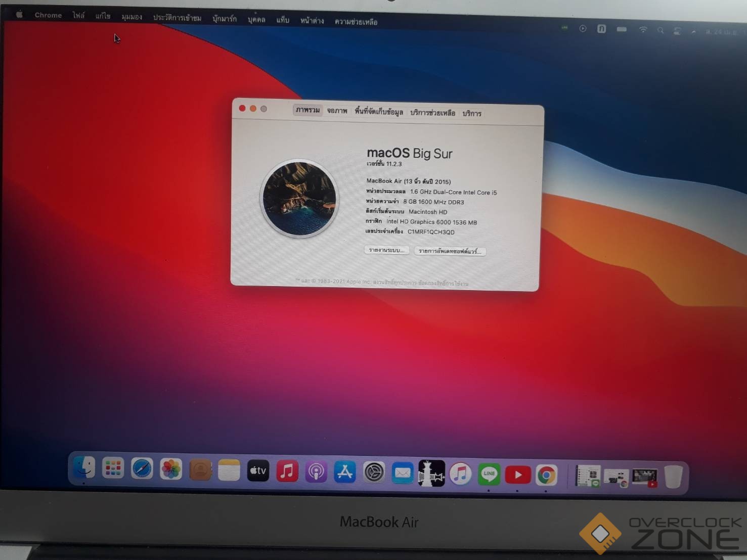Open the หน้าต่าง menu

click(x=312, y=21)
